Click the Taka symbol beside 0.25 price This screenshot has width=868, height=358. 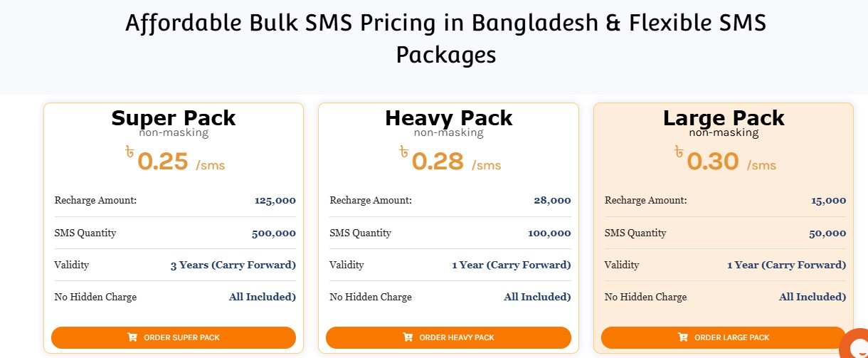[x=129, y=152]
